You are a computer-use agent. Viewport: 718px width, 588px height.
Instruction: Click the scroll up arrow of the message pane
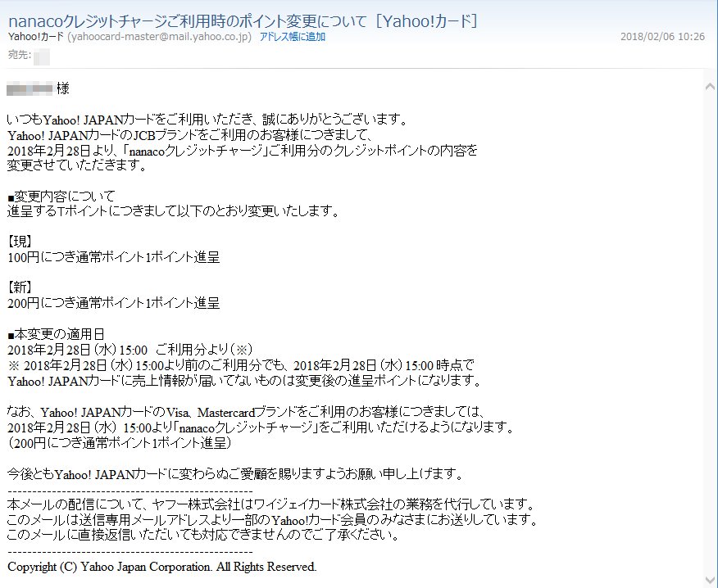click(711, 86)
